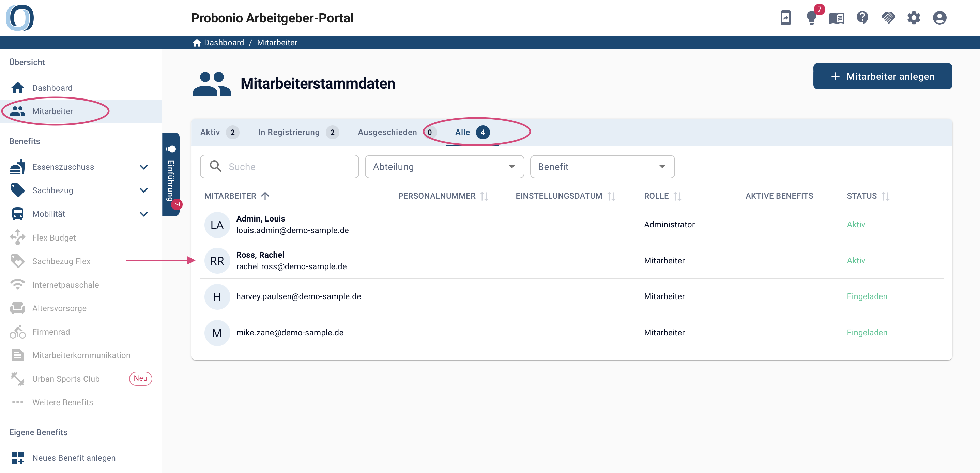Click the 'Aktiv' status of Rachel Ross
Viewport: 980px width, 473px height.
[x=856, y=261]
